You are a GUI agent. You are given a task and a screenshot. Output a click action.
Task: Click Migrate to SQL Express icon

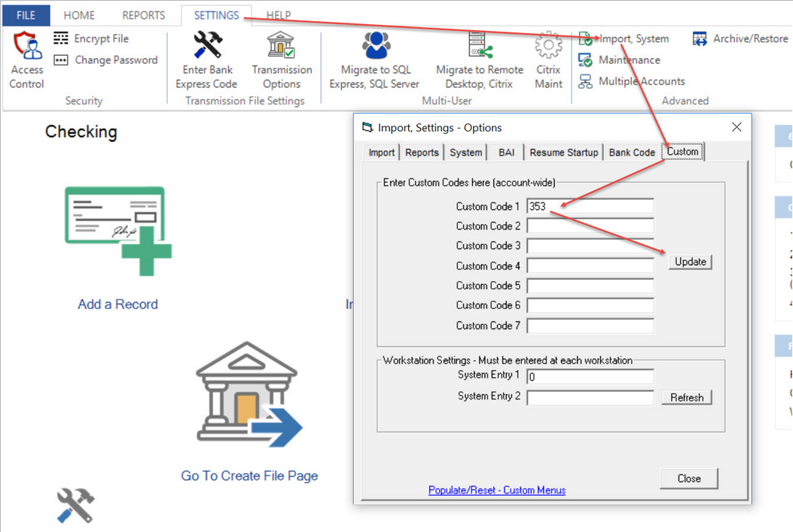click(x=375, y=45)
